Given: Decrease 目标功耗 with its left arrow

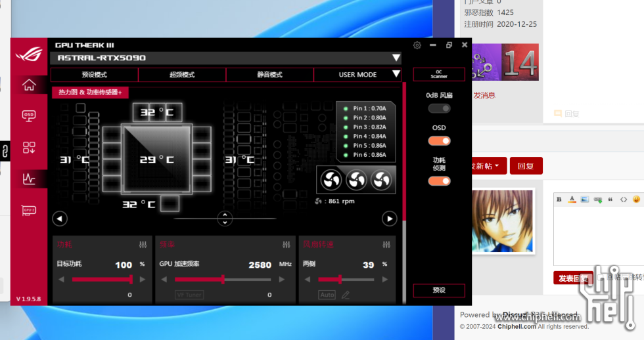Looking at the screenshot, I should click(x=61, y=280).
